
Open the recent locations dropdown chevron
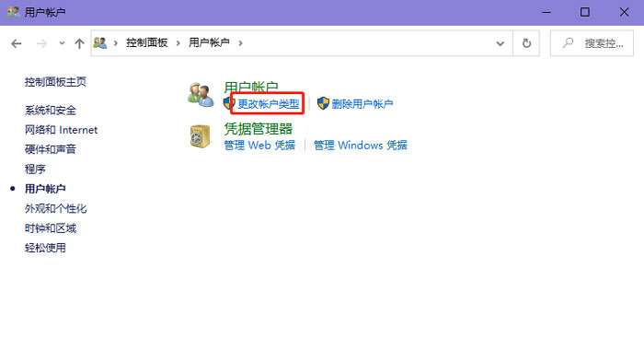(62, 42)
